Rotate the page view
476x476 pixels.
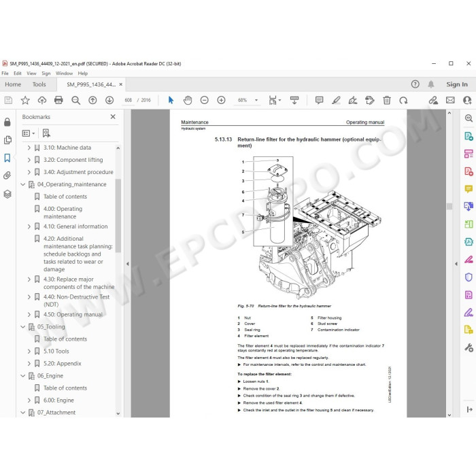403,100
